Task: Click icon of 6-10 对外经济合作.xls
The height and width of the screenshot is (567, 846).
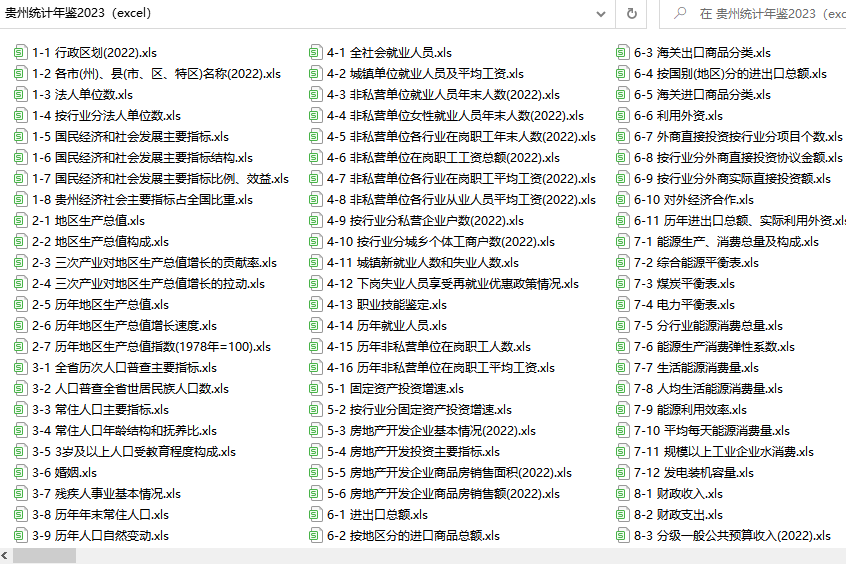Action: [x=622, y=200]
